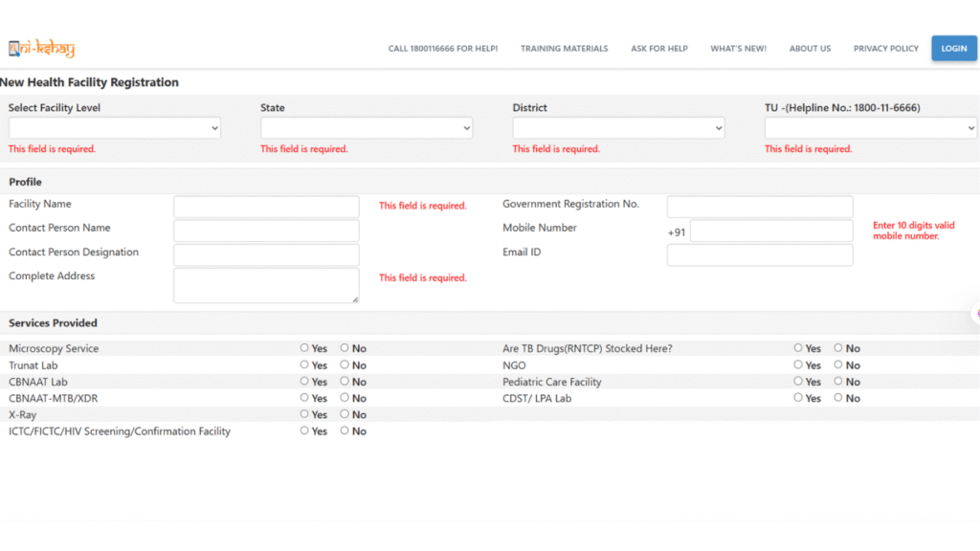Click the blue LOGIN button
980x551 pixels.
pyautogui.click(x=953, y=49)
